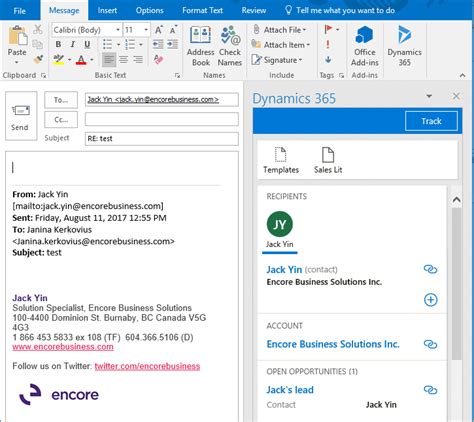Click Track in Dynamics 365 pane
The height and width of the screenshot is (422, 474).
coord(431,121)
